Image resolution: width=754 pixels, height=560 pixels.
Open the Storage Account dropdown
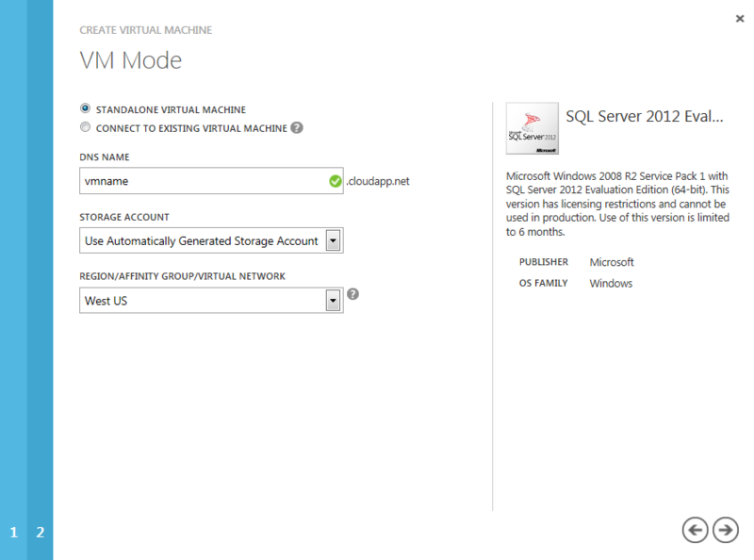(x=334, y=239)
